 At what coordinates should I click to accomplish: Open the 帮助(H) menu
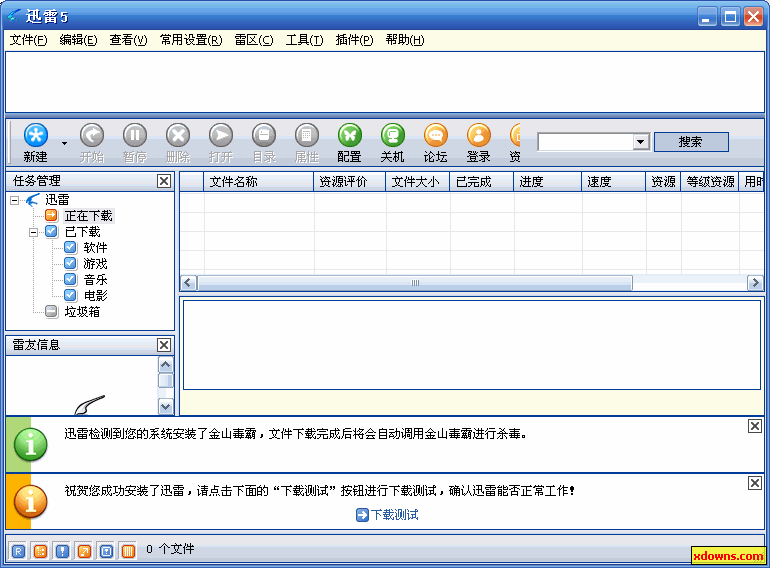[x=405, y=40]
